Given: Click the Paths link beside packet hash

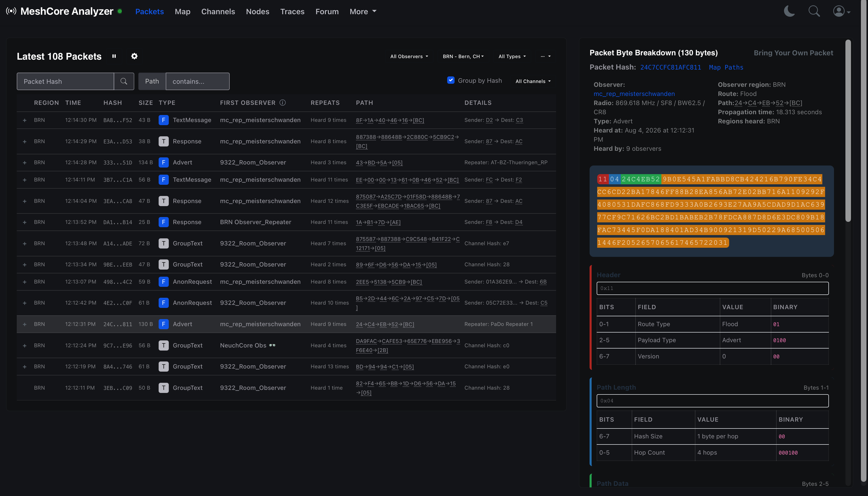Looking at the screenshot, I should pyautogui.click(x=734, y=68).
